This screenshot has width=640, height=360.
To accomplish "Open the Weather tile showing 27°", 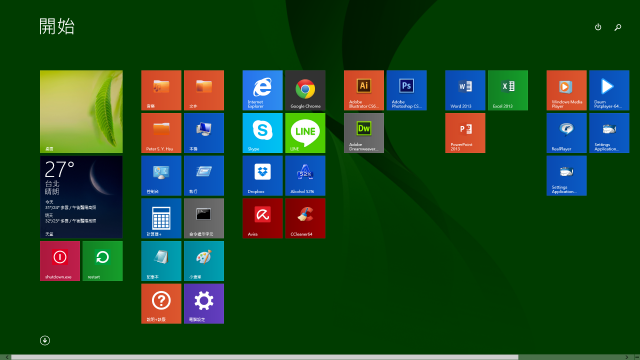I will 81,197.
